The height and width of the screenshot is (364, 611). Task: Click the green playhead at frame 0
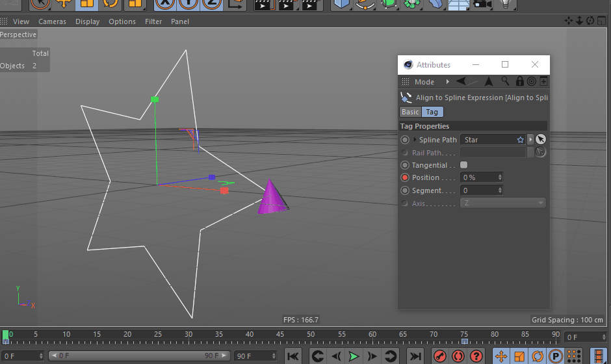[5, 337]
